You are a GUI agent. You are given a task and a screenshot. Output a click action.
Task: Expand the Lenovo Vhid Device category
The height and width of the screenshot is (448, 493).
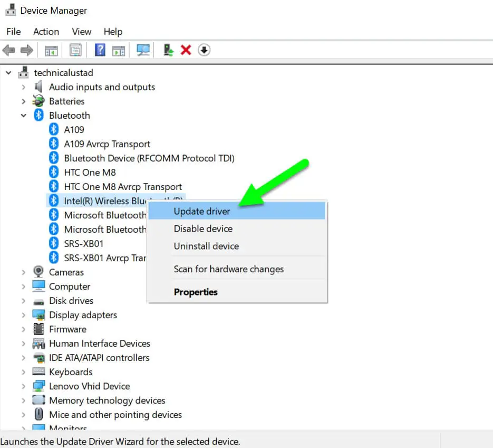[x=24, y=386]
